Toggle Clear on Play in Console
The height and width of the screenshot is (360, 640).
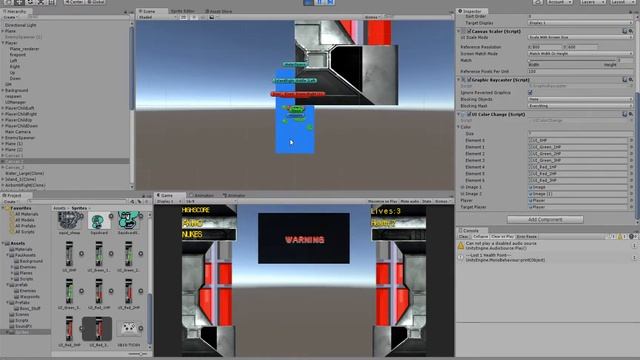(502, 236)
